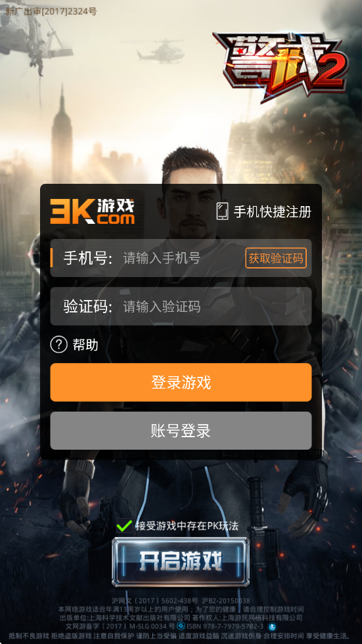
Task: Click the 新广出审[2017]2324号 approval text
Action: point(51,11)
